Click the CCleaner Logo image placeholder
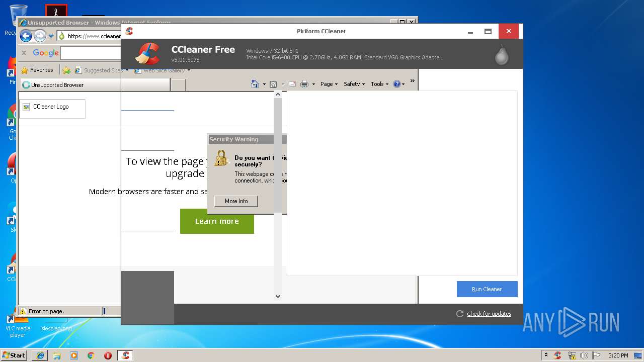The height and width of the screenshot is (362, 644). click(52, 109)
